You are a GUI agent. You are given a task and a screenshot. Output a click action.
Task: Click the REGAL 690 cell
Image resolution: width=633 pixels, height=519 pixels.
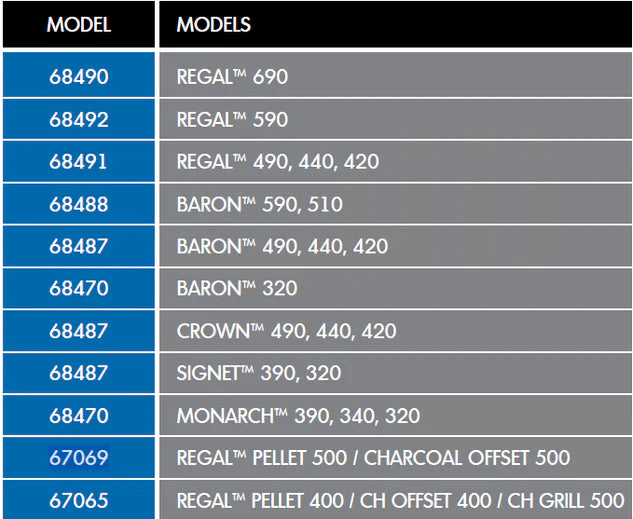click(x=232, y=76)
